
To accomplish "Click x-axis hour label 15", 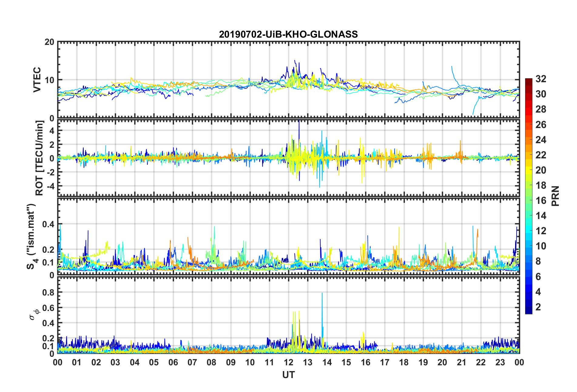I will (x=346, y=362).
